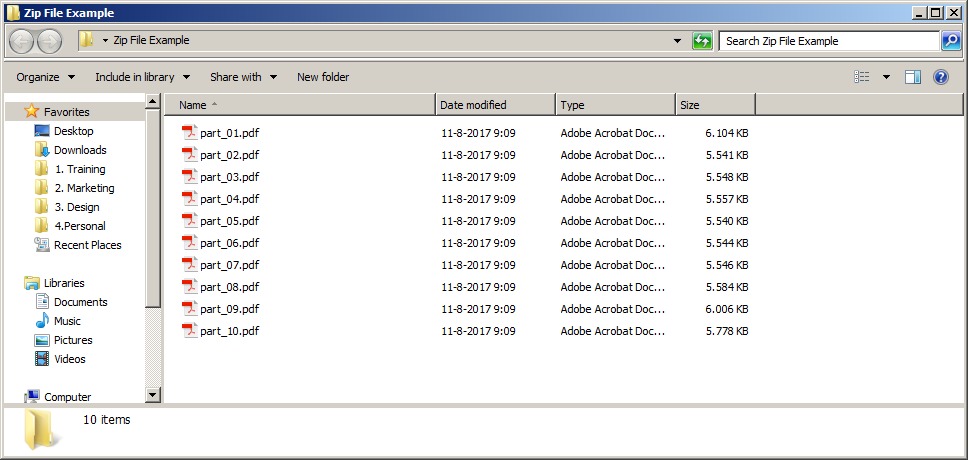Sort by the Size column header
The width and height of the screenshot is (968, 460).
(x=716, y=105)
